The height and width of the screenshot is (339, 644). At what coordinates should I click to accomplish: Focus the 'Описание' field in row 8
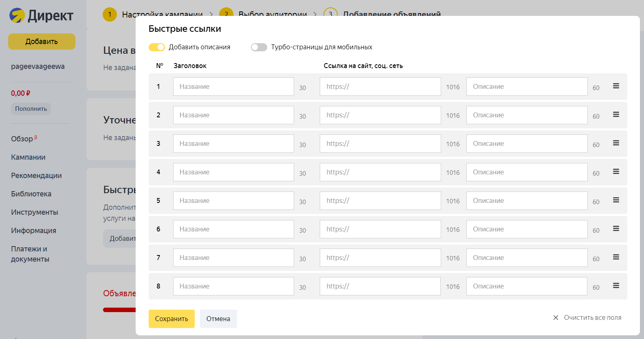527,286
